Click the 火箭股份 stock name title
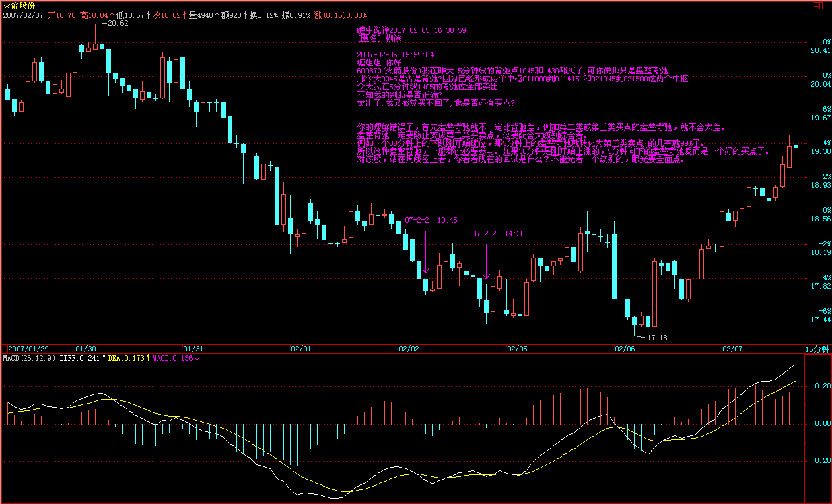Image resolution: width=832 pixels, height=504 pixels. (x=18, y=5)
